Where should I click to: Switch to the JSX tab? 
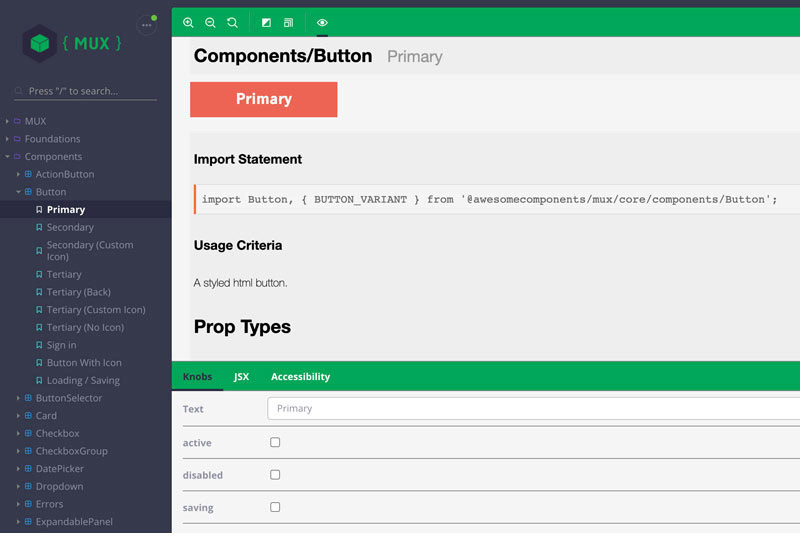241,376
